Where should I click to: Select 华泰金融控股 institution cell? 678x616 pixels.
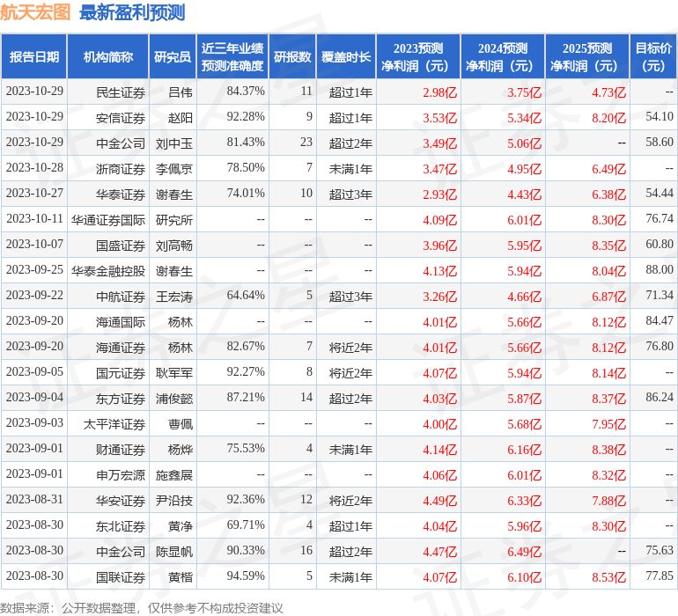click(108, 271)
